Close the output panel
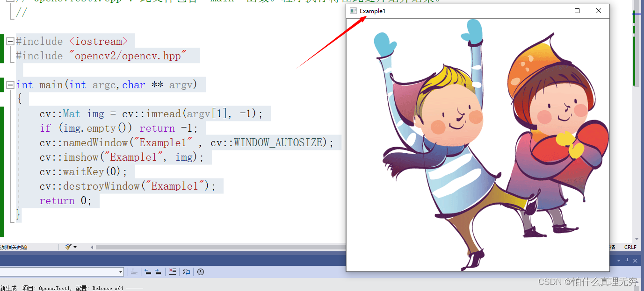The image size is (644, 291). [x=635, y=261]
